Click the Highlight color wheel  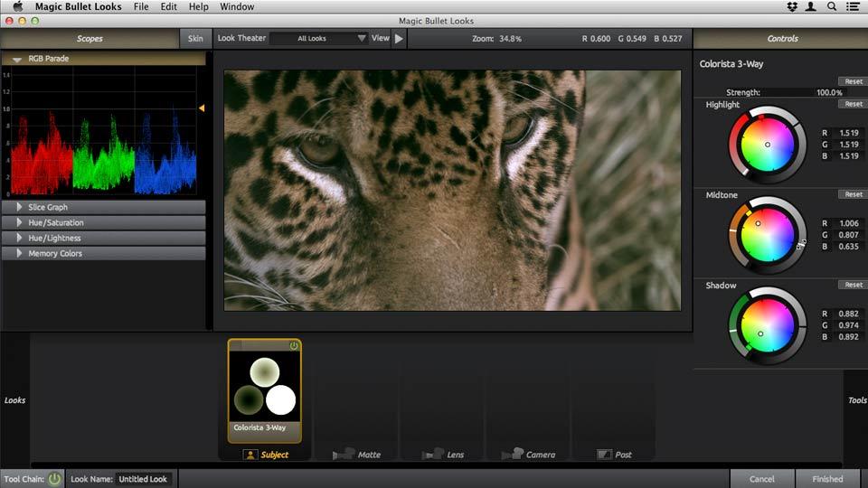pyautogui.click(x=768, y=145)
